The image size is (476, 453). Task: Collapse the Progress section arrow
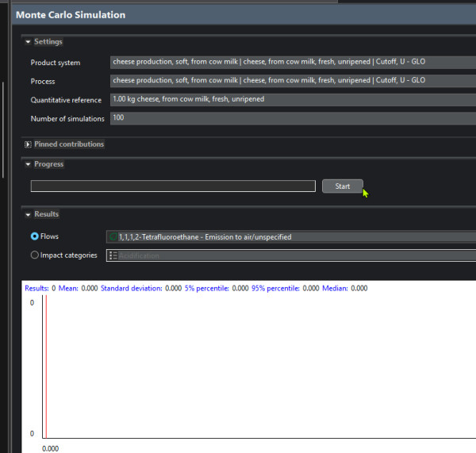click(29, 164)
